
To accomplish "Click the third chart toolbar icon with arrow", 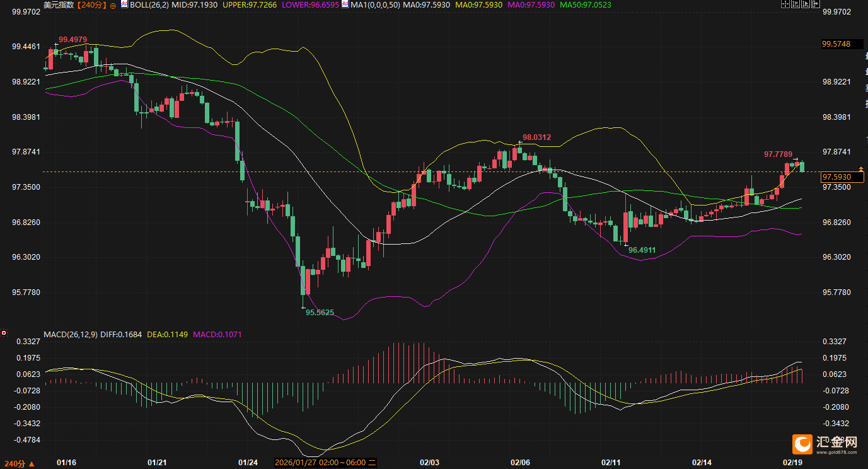I will tap(806, 4).
